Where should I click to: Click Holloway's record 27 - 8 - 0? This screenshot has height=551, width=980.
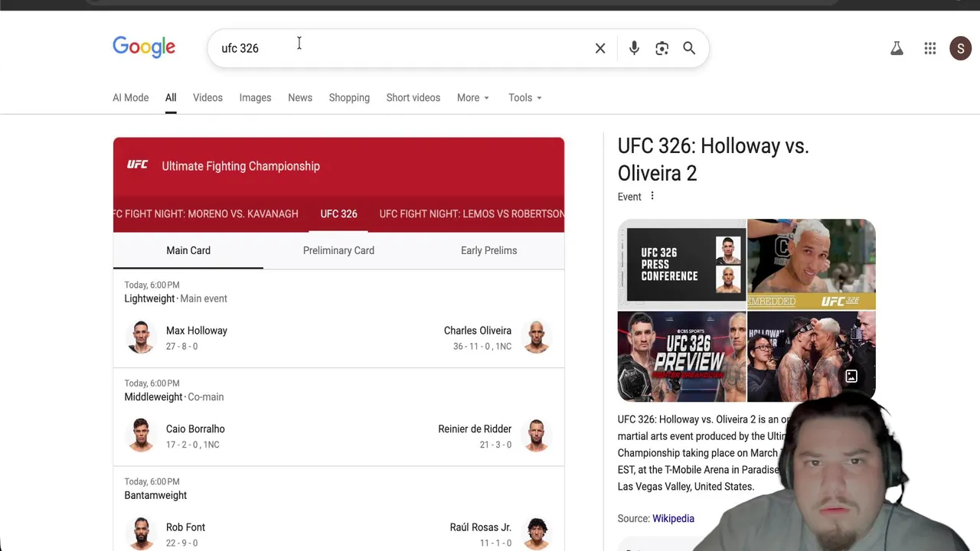pyautogui.click(x=181, y=346)
